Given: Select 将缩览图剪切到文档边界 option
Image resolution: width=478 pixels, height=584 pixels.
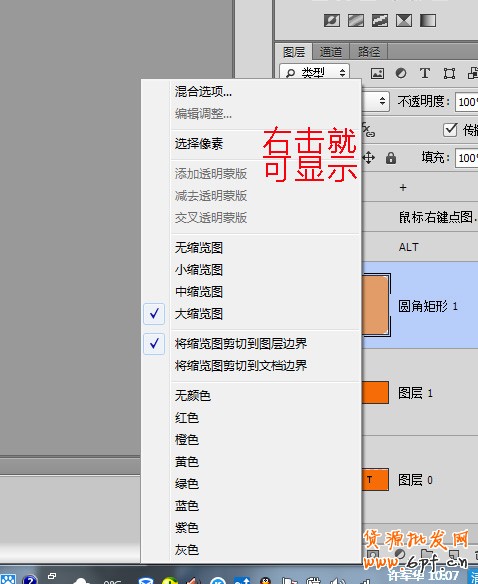Looking at the screenshot, I should [x=241, y=366].
